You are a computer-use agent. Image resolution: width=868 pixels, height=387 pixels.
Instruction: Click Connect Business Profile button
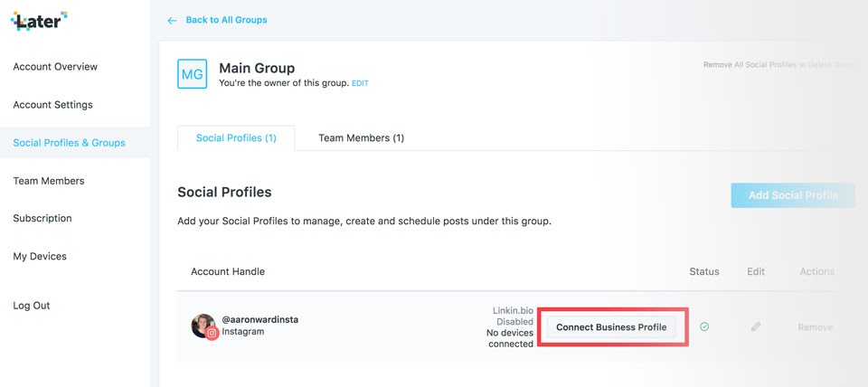612,327
